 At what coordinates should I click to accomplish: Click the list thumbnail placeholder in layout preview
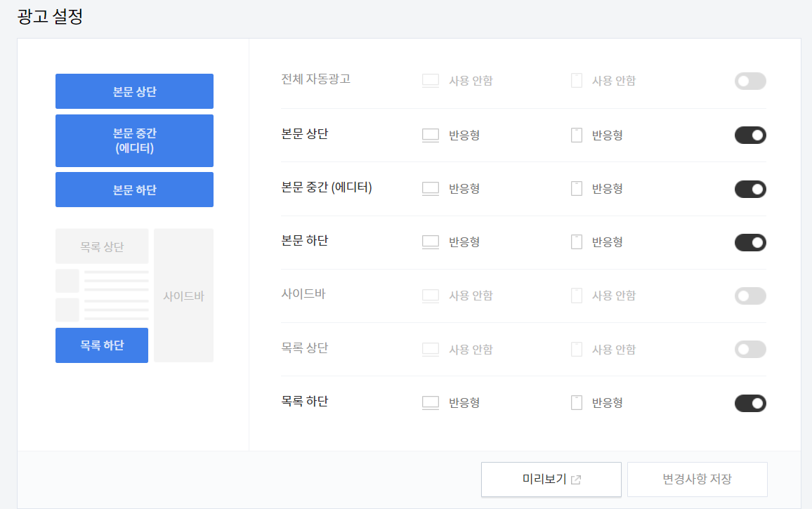67,281
